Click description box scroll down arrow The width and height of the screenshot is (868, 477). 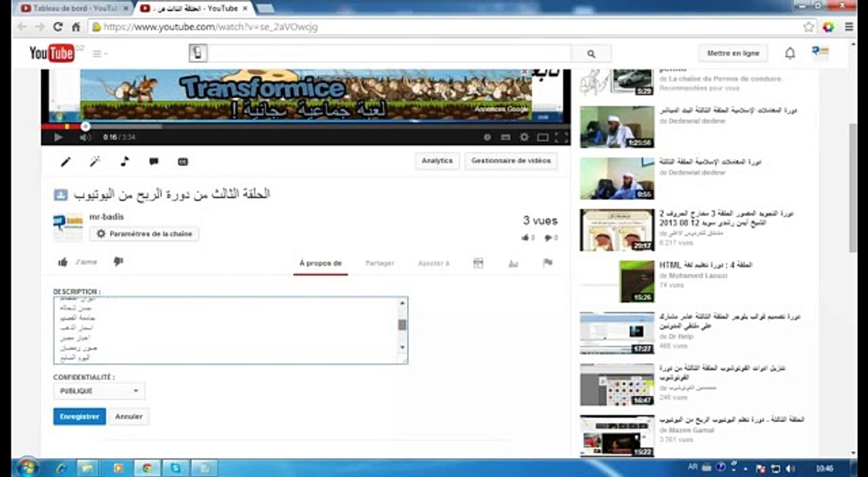pyautogui.click(x=402, y=347)
